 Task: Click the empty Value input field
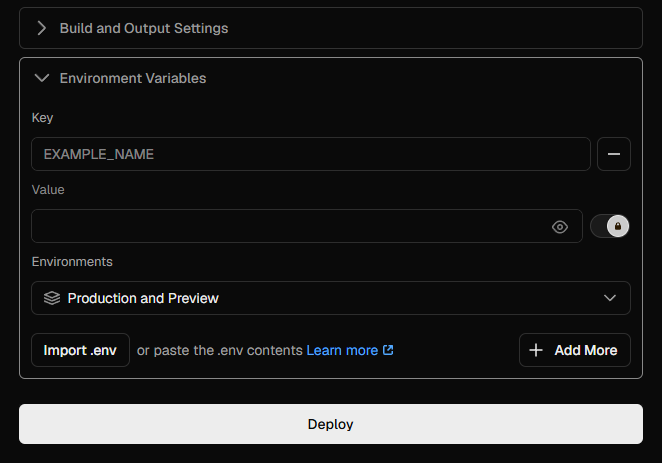[307, 226]
